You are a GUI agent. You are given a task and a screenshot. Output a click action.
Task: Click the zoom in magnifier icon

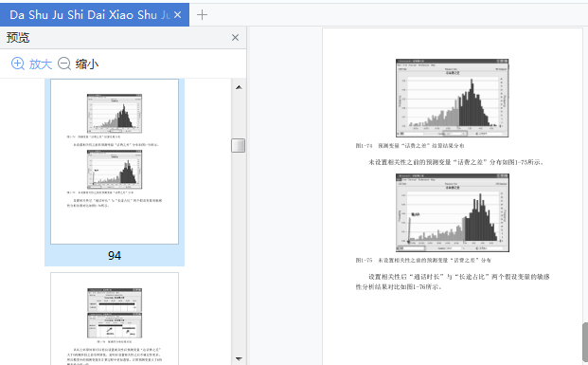tap(18, 64)
